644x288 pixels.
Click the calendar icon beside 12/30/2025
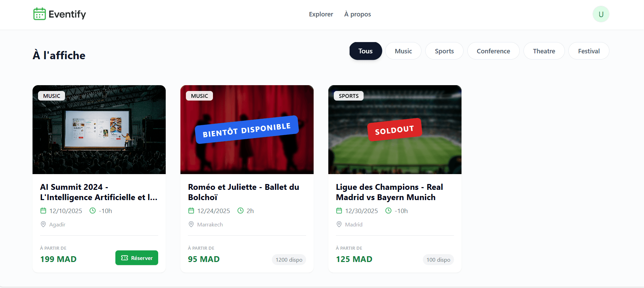[x=339, y=211]
